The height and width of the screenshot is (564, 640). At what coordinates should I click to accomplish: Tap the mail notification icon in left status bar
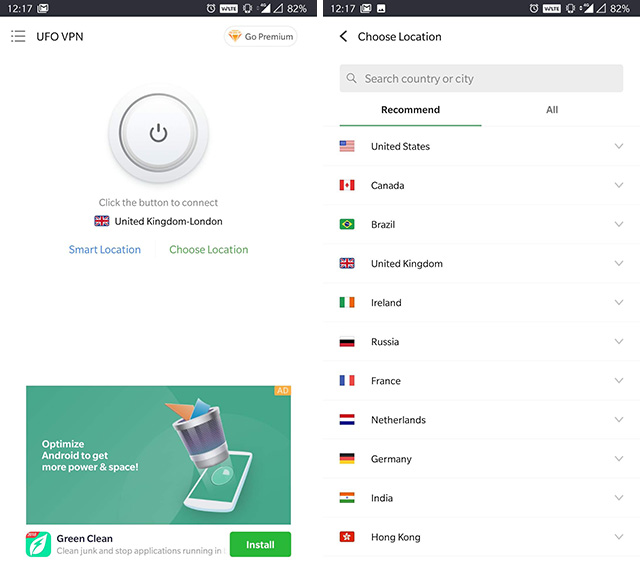coord(43,8)
